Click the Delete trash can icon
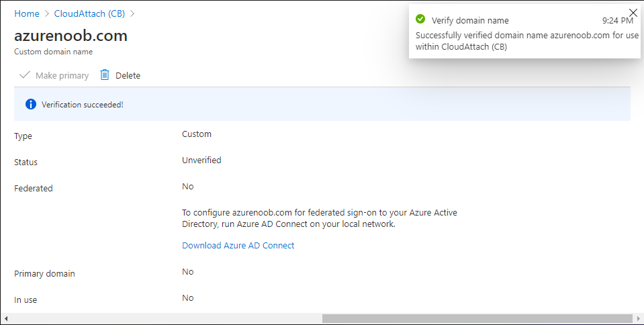Screen dimensions: 644x325 coord(105,75)
